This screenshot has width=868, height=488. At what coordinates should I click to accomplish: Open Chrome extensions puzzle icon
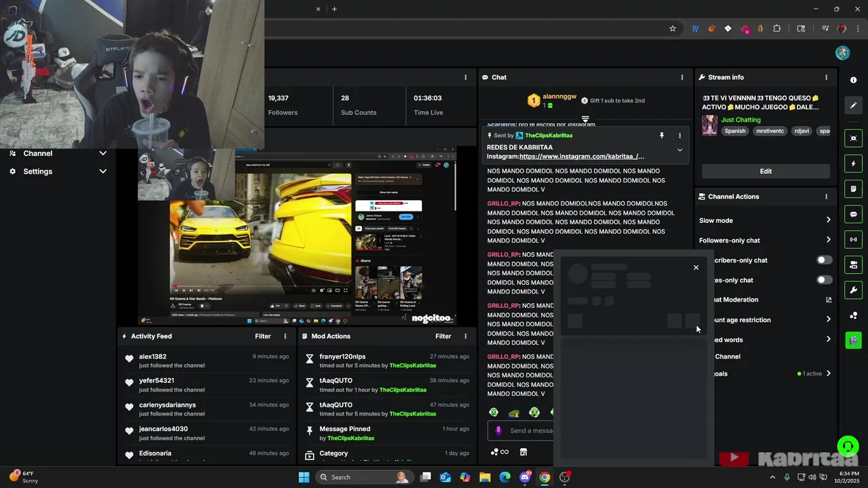pyautogui.click(x=777, y=28)
